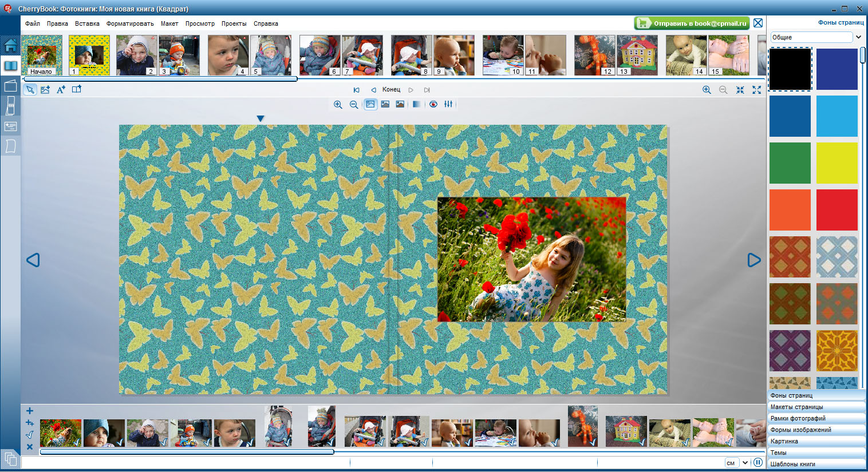Click the add image frame tool
This screenshot has width=868, height=472.
[x=45, y=90]
